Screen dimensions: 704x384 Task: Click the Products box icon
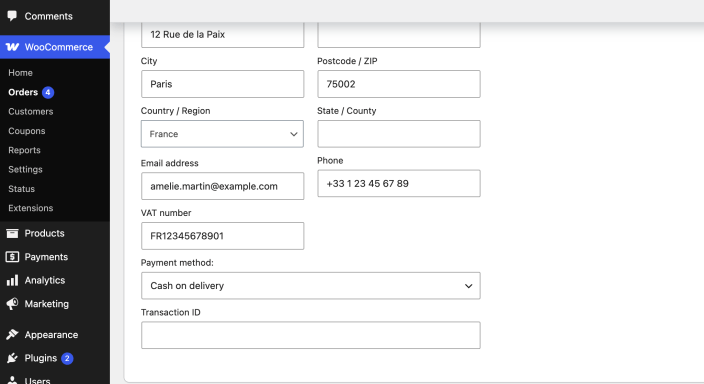point(12,233)
